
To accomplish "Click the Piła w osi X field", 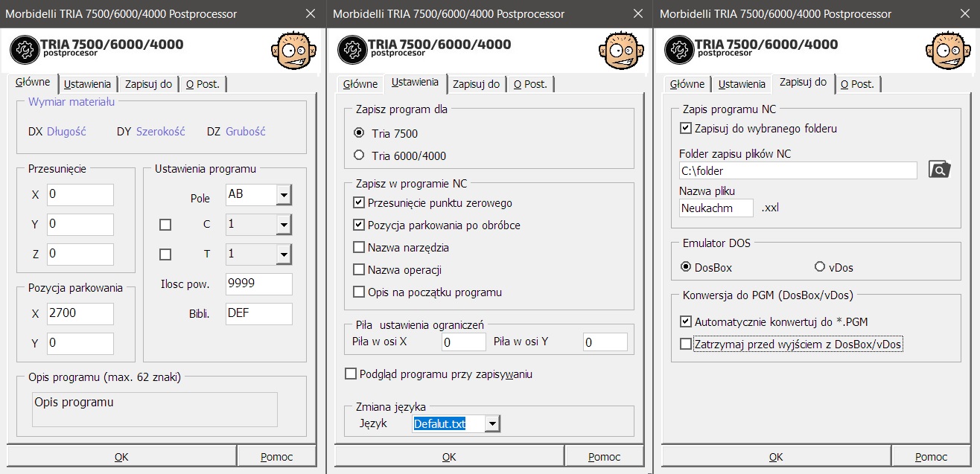I will 463,342.
